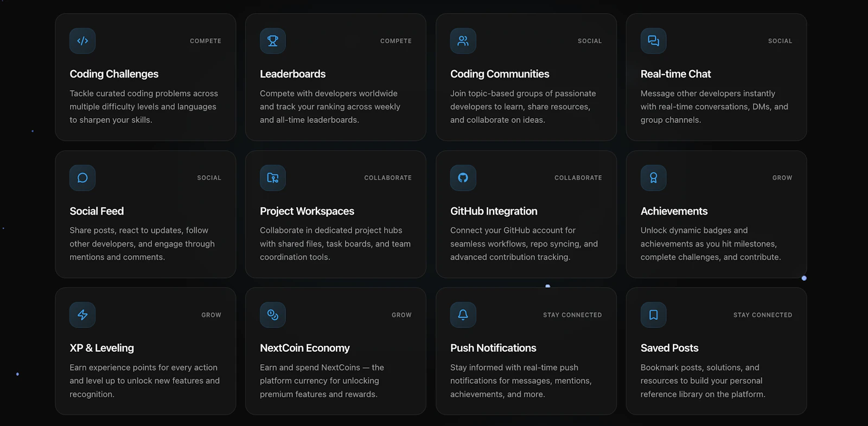Screen dimensions: 868x426
Task: Click description starting 'Collaborate in dedicated project hubs'
Action: pyautogui.click(x=335, y=244)
